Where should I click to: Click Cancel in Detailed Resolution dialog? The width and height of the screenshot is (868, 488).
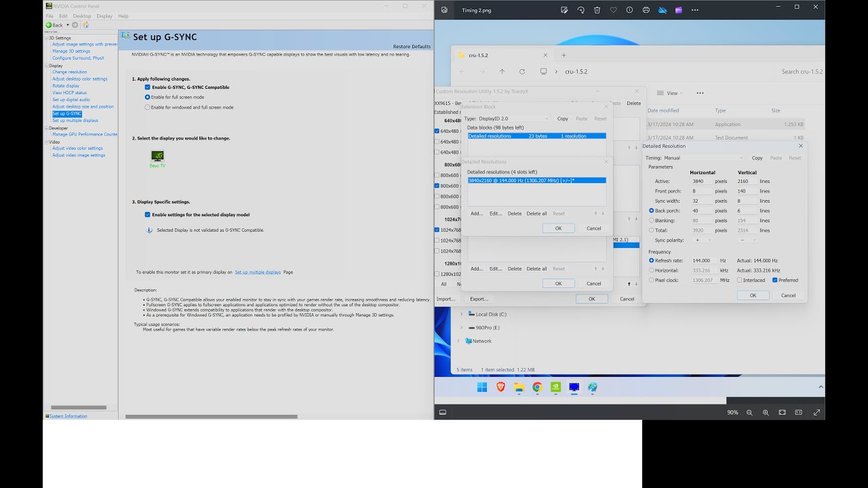pyautogui.click(x=788, y=296)
